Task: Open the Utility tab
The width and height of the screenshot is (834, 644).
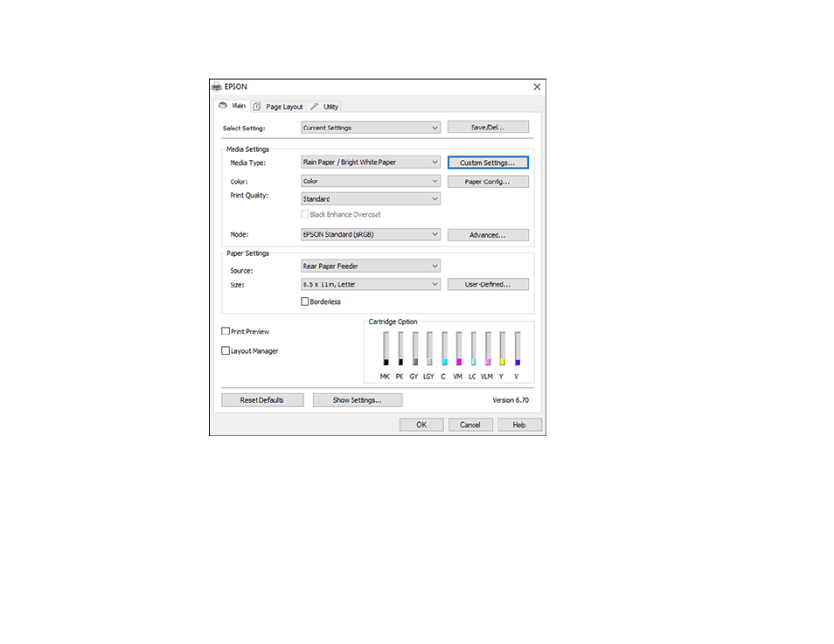Action: 324,107
